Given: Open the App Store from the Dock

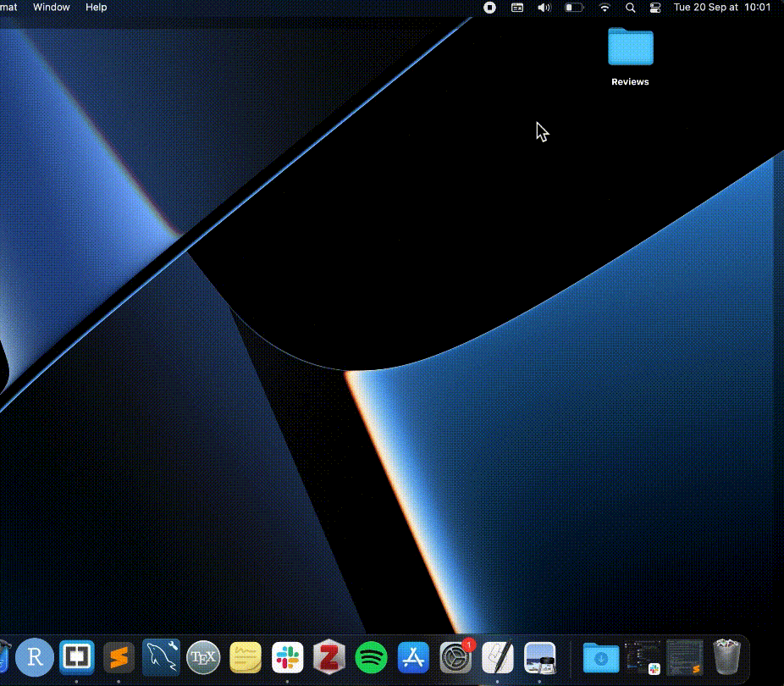Looking at the screenshot, I should point(413,656).
